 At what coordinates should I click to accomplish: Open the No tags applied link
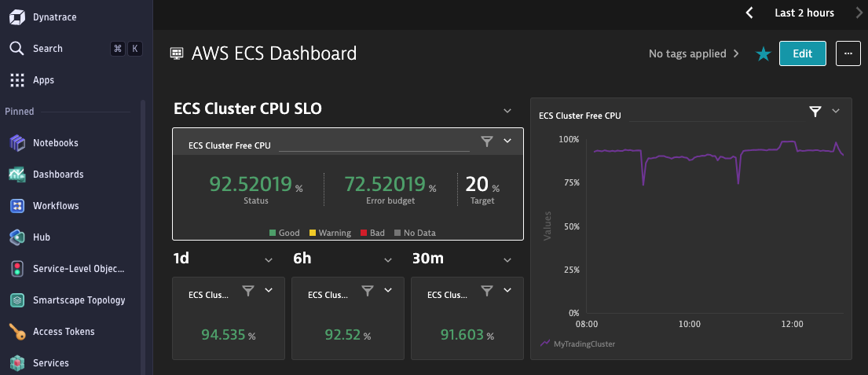[x=694, y=54]
